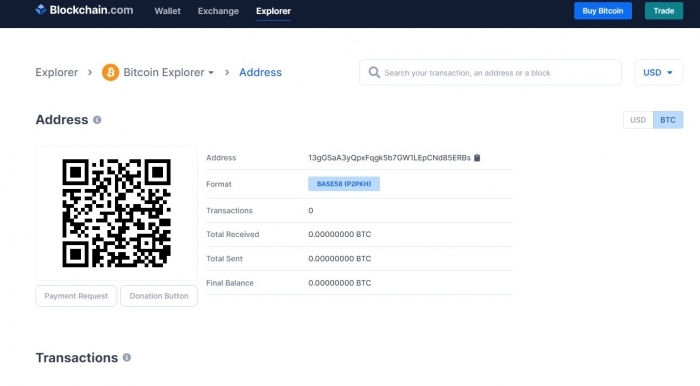Go to Explorer breadcrumb link
Screen dimensions: 700x386
tap(57, 72)
